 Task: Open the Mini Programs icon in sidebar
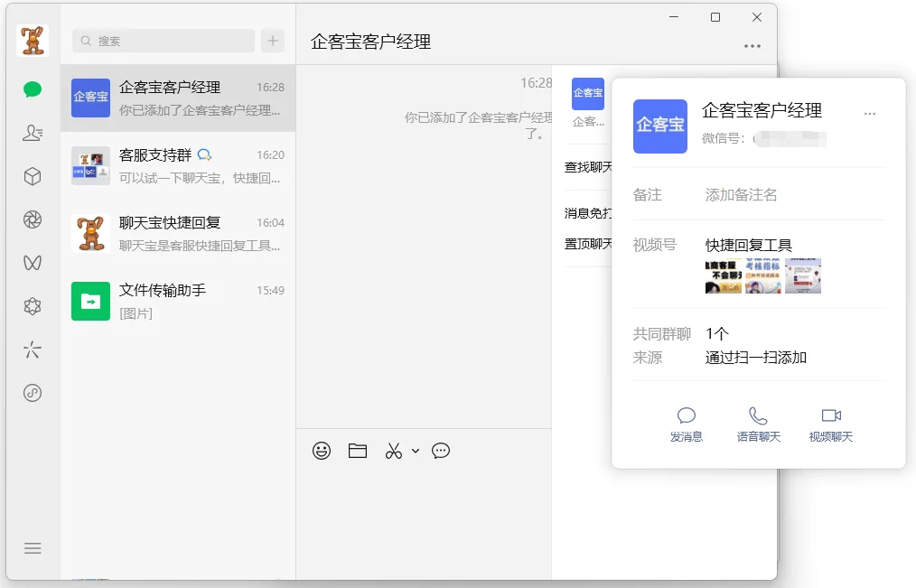click(33, 393)
